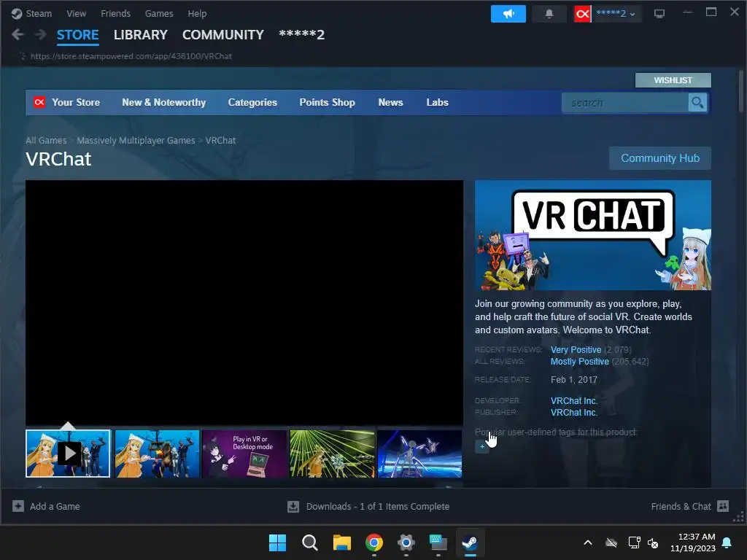Screen dimensions: 747x560
Task: Click the main video player area
Action: tap(244, 303)
